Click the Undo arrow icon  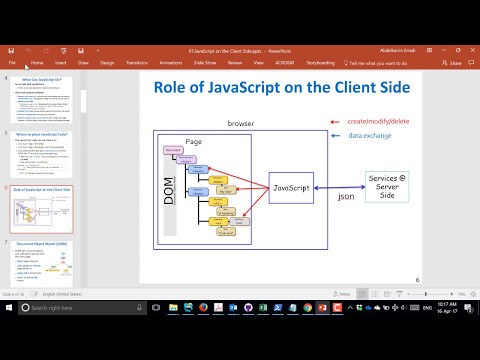[x=29, y=51]
